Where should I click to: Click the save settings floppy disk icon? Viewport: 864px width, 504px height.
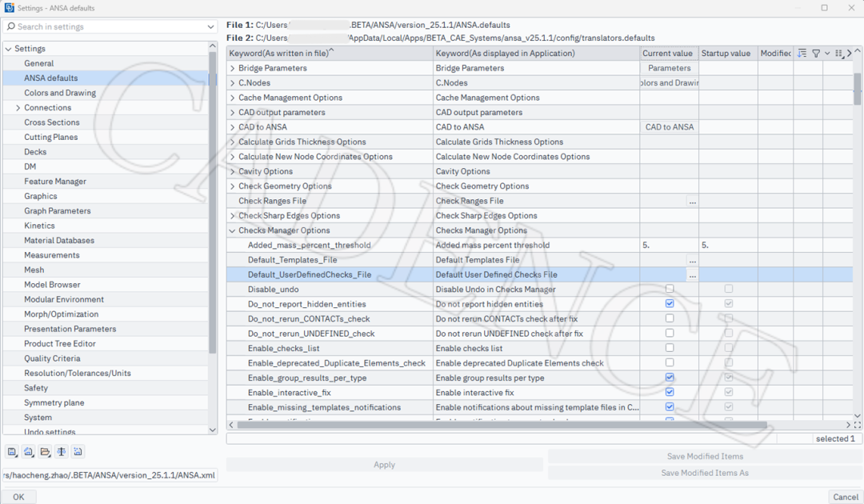pyautogui.click(x=12, y=452)
